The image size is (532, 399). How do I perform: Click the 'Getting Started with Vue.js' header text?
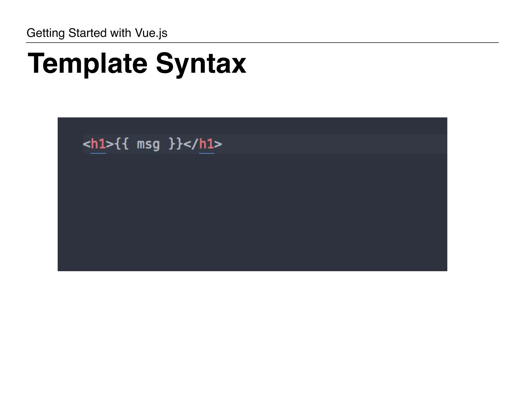[97, 33]
